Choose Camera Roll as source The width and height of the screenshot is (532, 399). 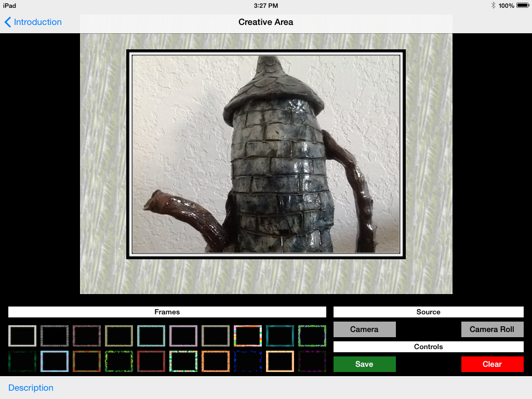point(492,329)
